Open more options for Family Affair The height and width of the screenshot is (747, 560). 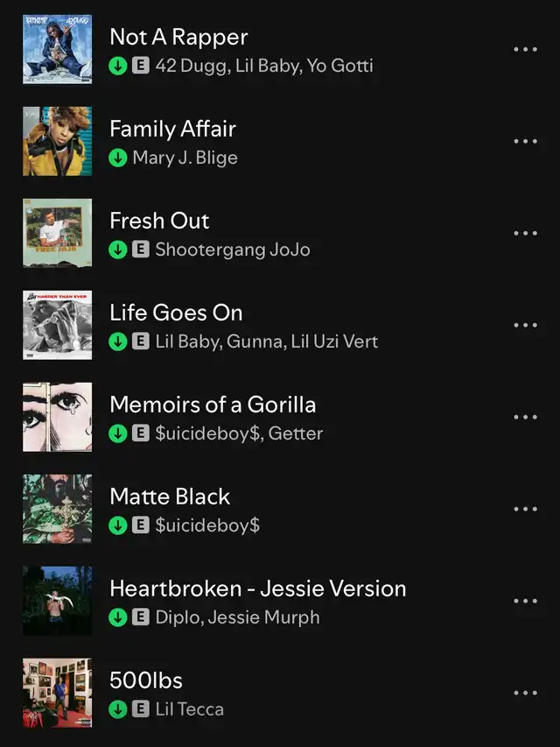coord(525,142)
